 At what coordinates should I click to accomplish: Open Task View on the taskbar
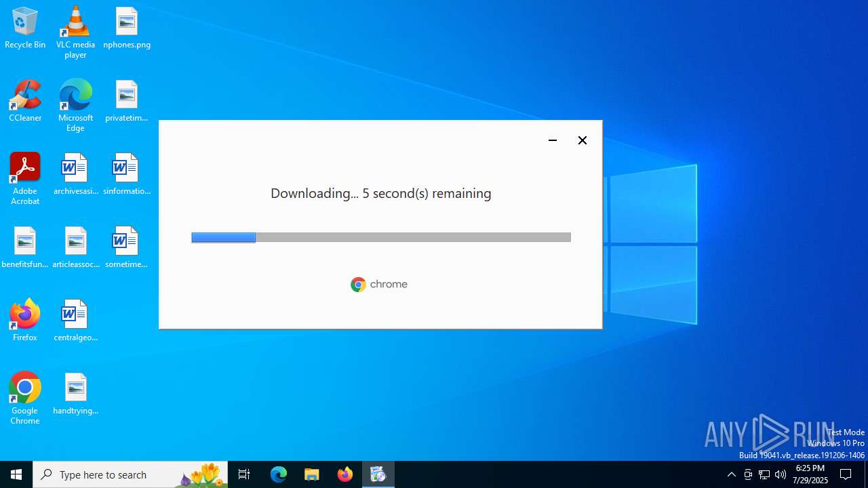click(244, 474)
